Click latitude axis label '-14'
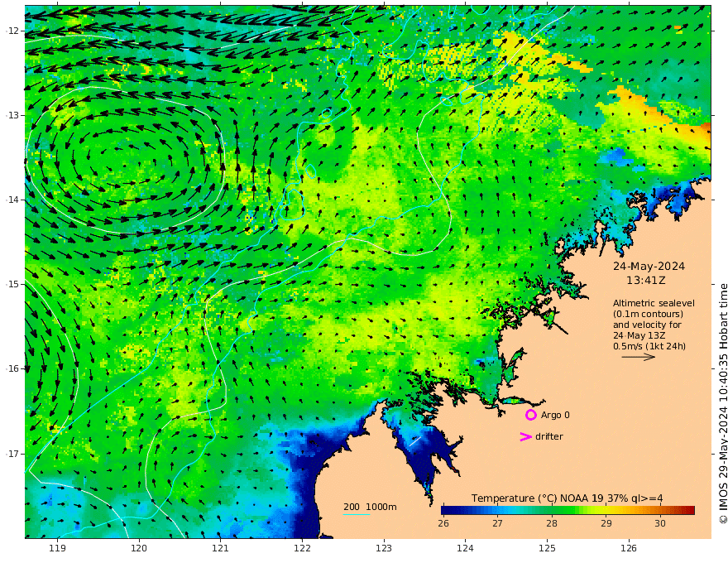The height and width of the screenshot is (563, 728). (12, 200)
